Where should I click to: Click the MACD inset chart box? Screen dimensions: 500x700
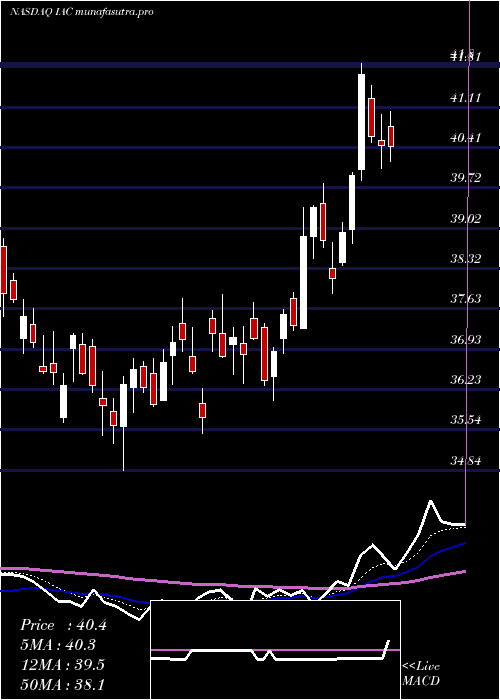pyautogui.click(x=275, y=650)
